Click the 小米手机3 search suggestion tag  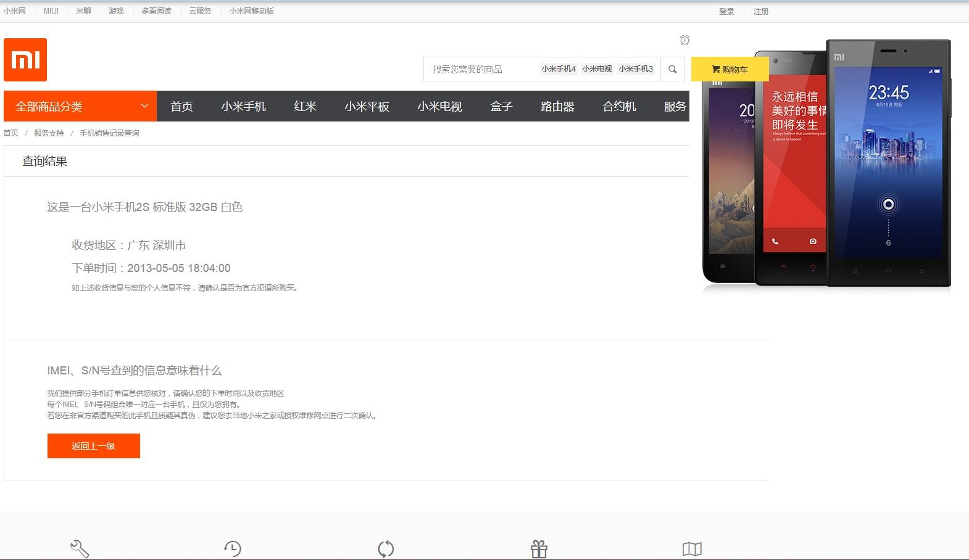pos(636,69)
